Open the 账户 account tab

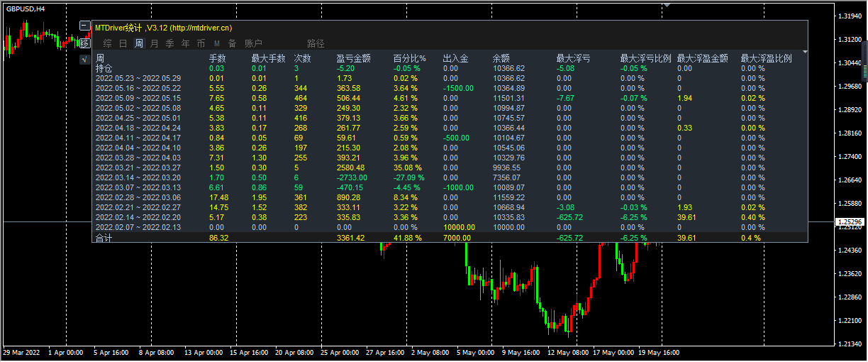[x=253, y=44]
